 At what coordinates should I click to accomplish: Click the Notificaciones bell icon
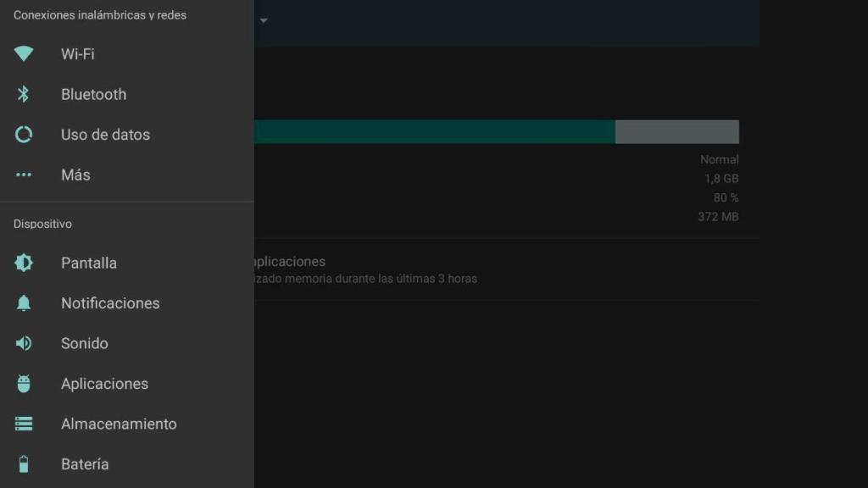coord(23,303)
